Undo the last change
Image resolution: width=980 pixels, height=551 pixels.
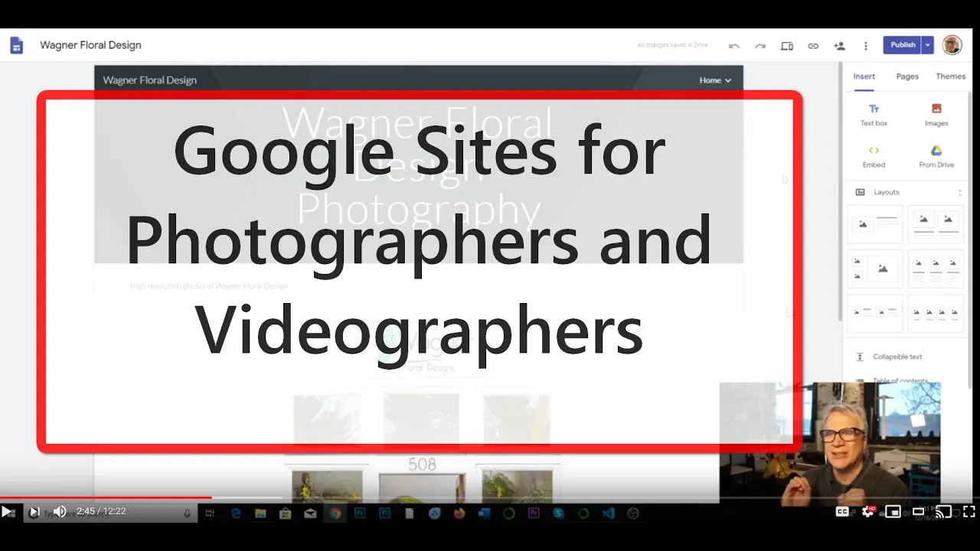pyautogui.click(x=733, y=46)
